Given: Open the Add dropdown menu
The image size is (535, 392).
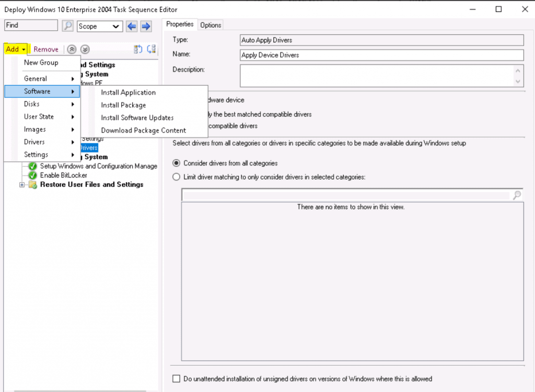Looking at the screenshot, I should click(15, 50).
